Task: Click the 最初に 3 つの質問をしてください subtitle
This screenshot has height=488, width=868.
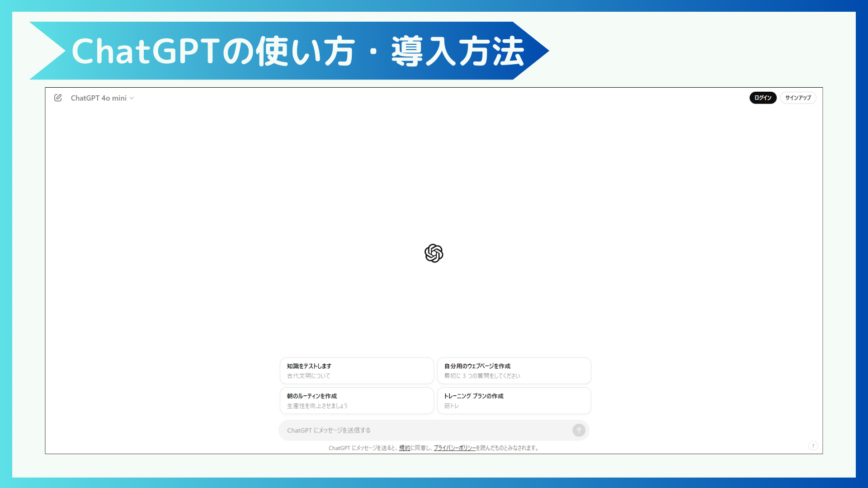Action: [x=481, y=376]
